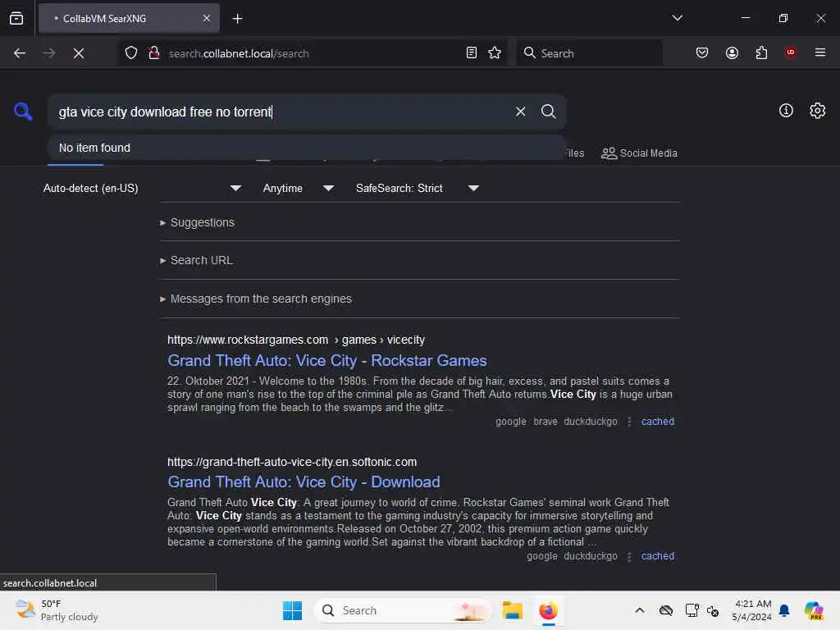This screenshot has width=840, height=630.
Task: Open Grand Theft Auto Vice City Download link
Action: pos(304,482)
